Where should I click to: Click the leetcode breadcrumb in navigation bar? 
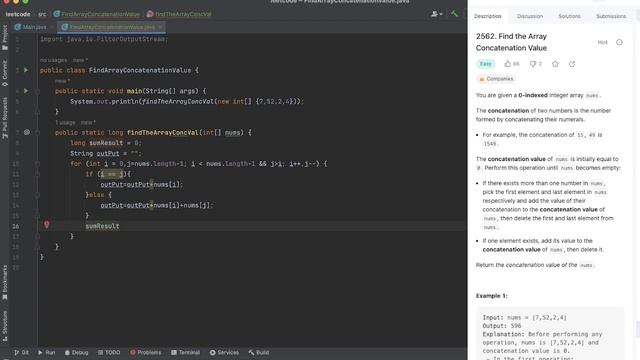(x=18, y=14)
